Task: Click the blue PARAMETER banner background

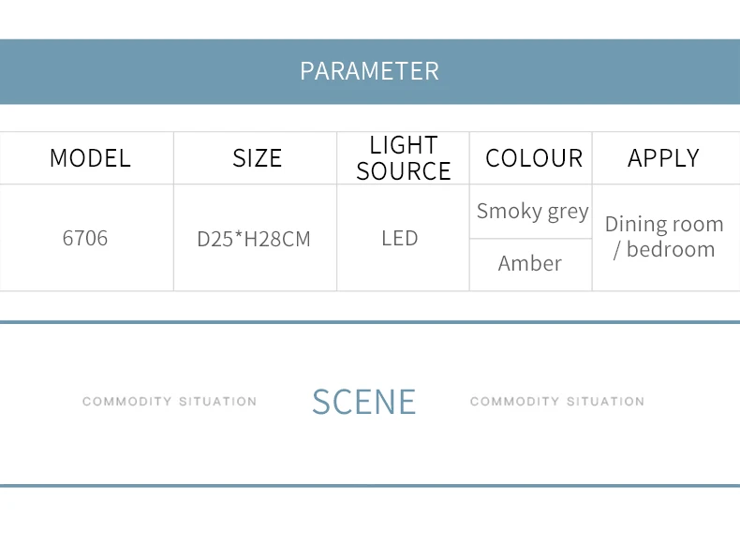Action: 141,71
